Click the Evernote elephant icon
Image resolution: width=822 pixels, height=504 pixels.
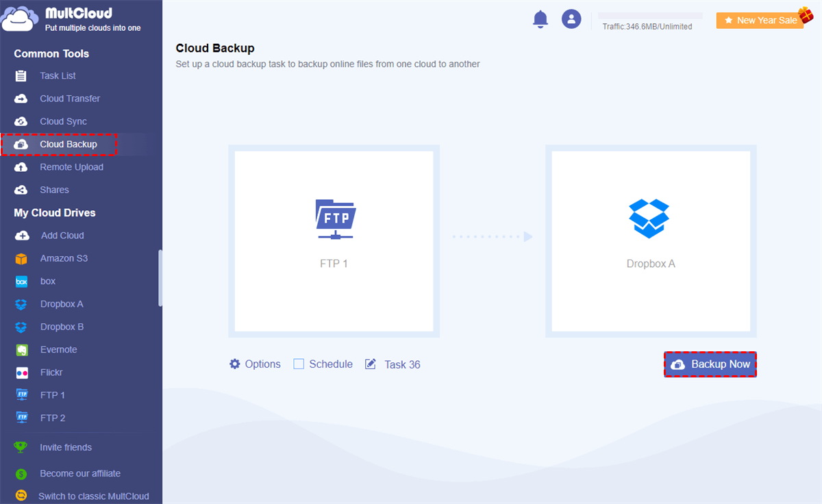(x=21, y=350)
